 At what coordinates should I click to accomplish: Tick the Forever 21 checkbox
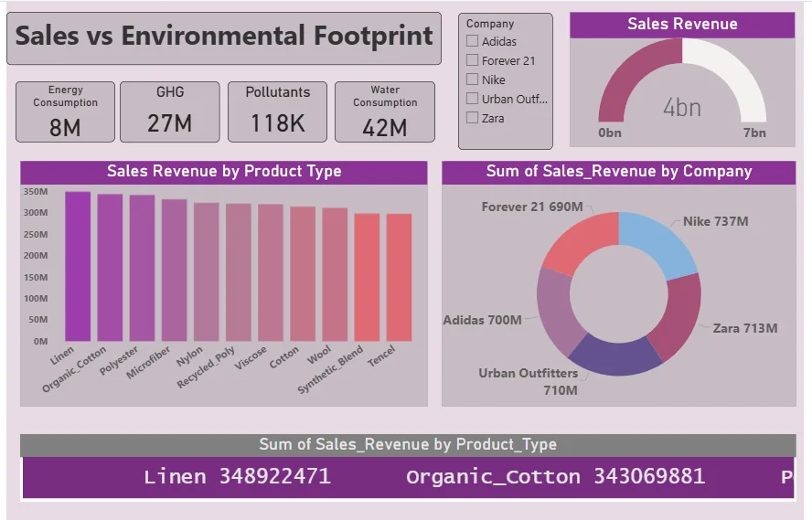(472, 60)
